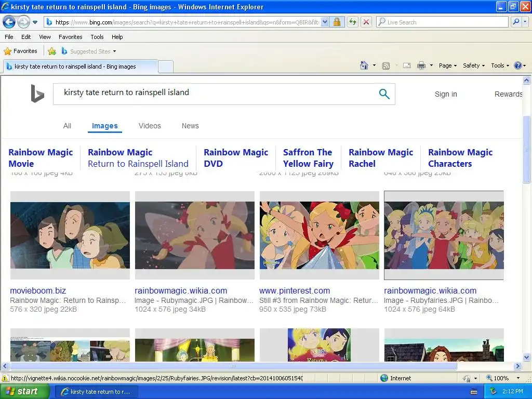
Task: Open Suggested Sites dropdown
Action: click(89, 51)
